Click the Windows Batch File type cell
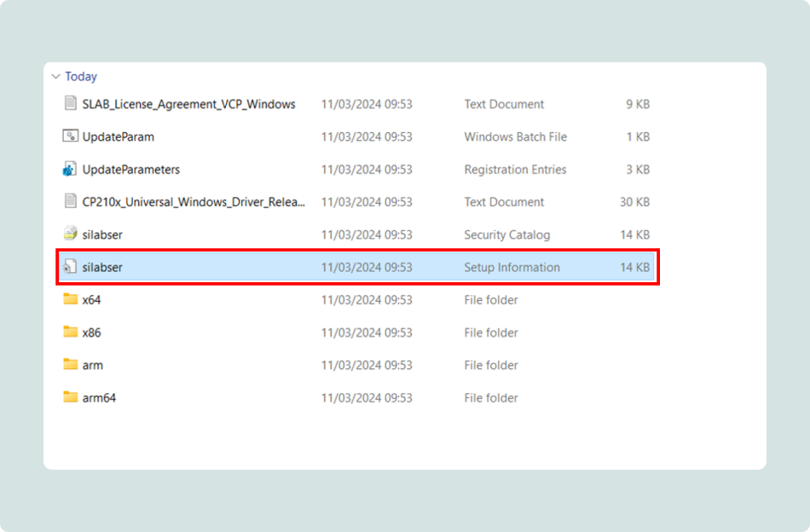Screen dimensions: 810x532 [x=516, y=137]
